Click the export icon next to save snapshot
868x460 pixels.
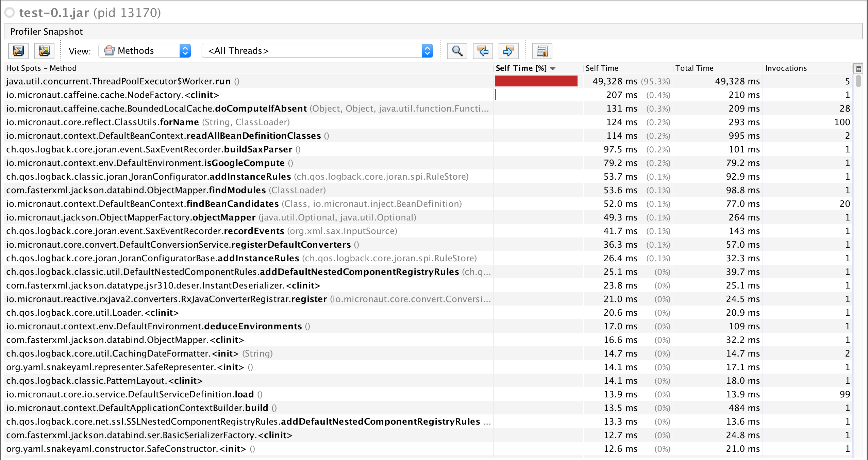tap(44, 51)
